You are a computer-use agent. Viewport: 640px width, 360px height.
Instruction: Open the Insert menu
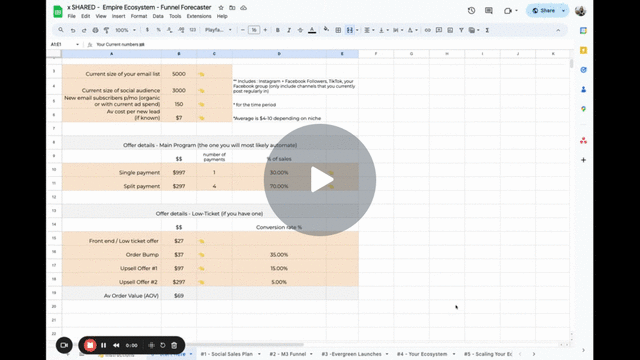tap(118, 16)
